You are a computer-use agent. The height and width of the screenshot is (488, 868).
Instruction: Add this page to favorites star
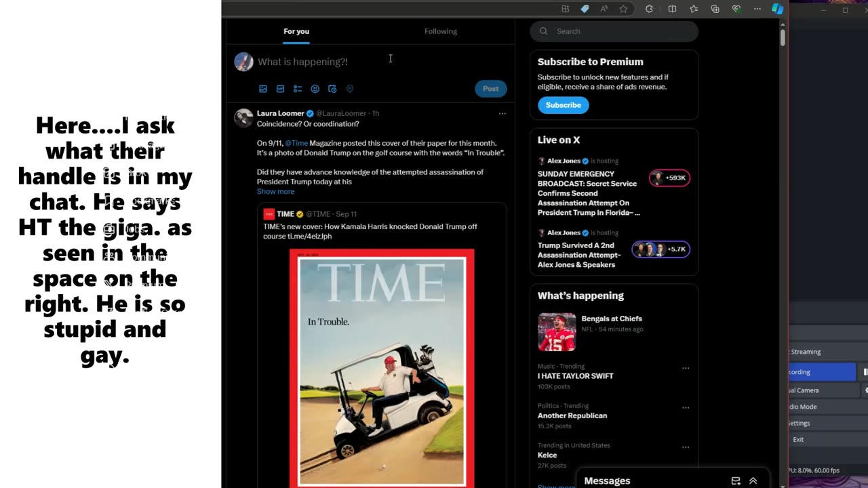(623, 9)
